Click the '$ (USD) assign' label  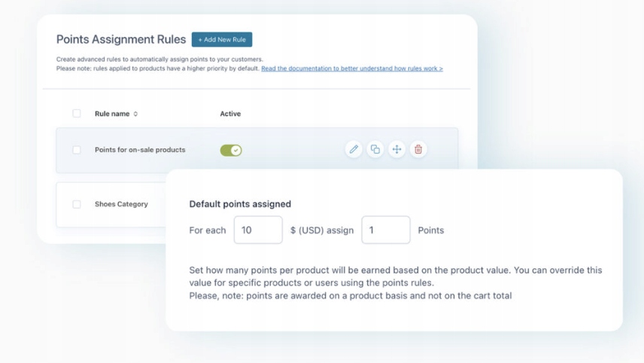[x=322, y=230]
